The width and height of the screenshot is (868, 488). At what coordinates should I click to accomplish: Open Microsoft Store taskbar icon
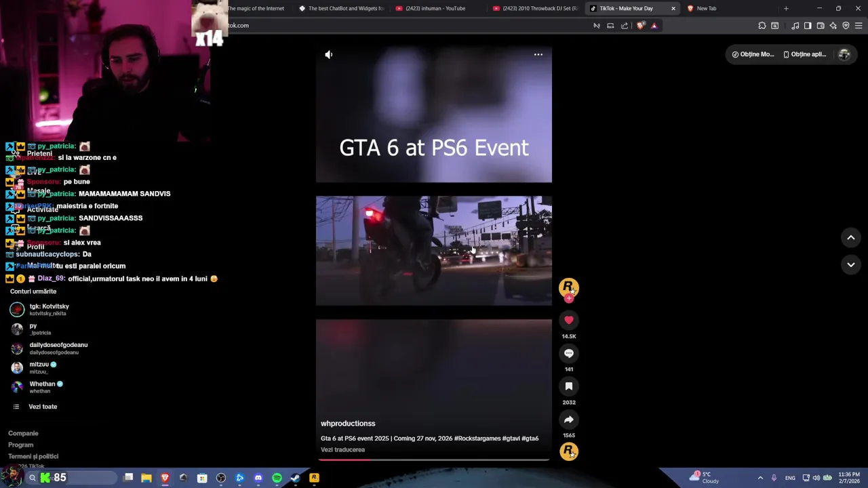point(202,478)
